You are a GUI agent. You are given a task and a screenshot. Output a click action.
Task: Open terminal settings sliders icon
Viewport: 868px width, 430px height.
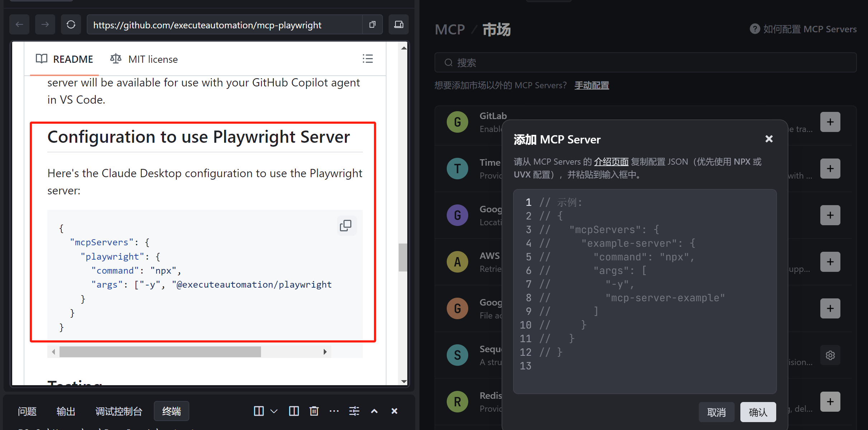coord(354,411)
